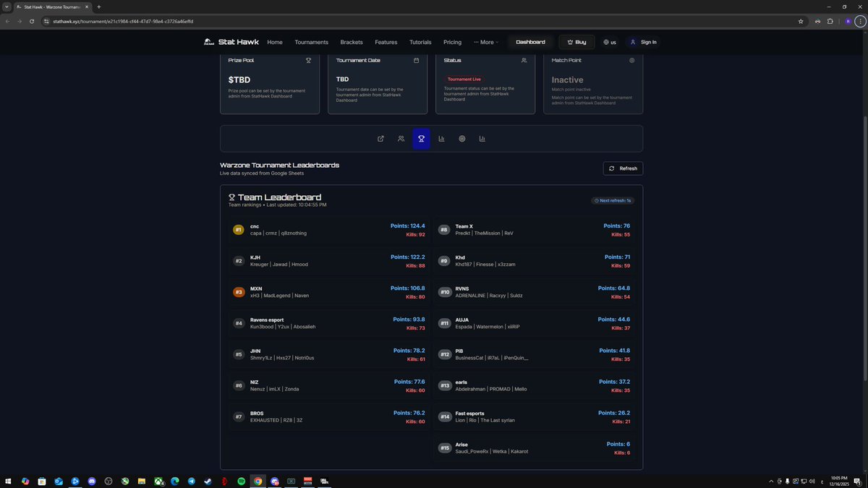Click the Kills: 88 value for KJH

415,266
